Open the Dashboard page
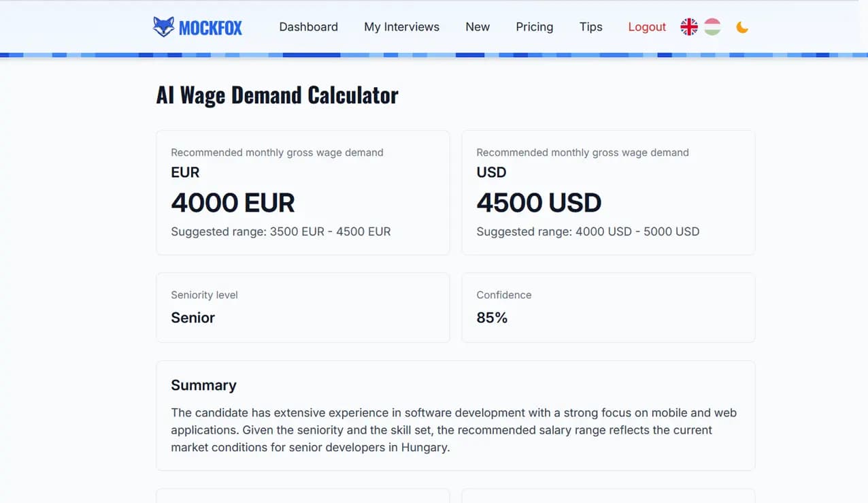This screenshot has height=503, width=868. pyautogui.click(x=308, y=27)
